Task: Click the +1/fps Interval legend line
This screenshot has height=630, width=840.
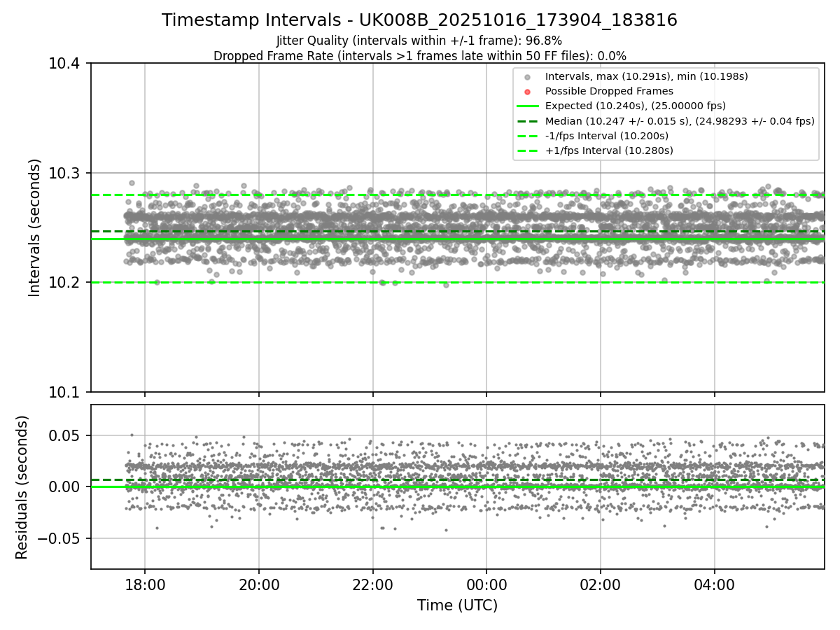Action: [x=528, y=150]
